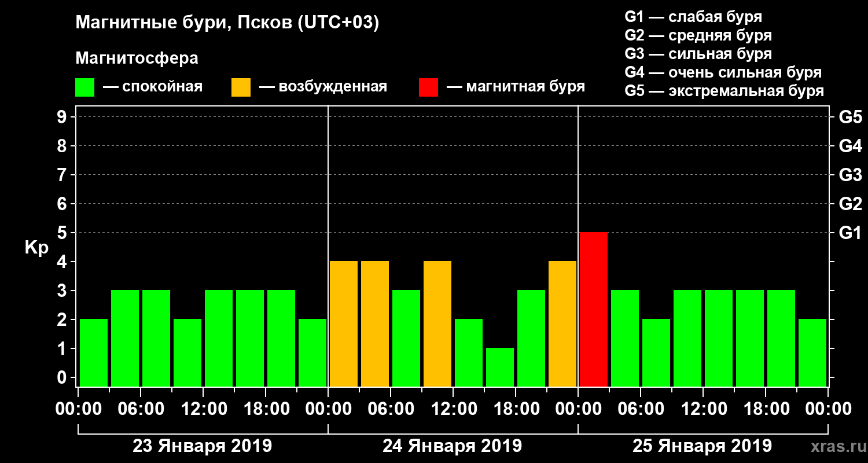Select the 03:00–06:00 green bar on 25 Января

point(625,338)
